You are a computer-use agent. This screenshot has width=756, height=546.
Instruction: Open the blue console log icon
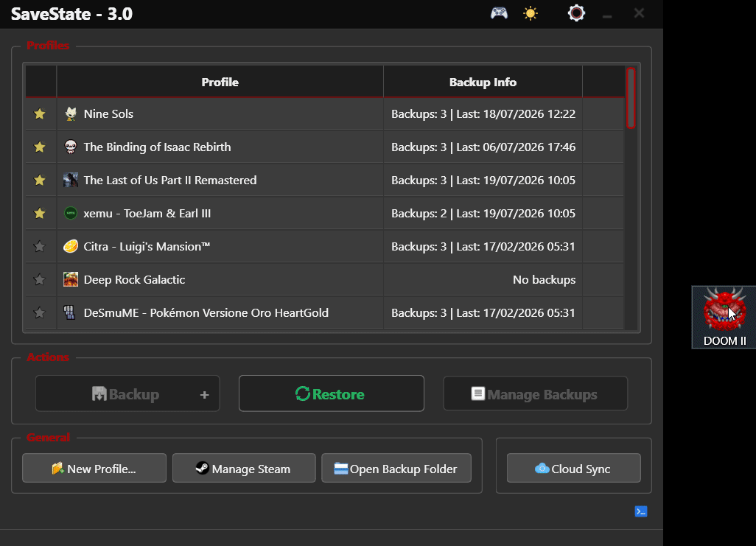(641, 511)
